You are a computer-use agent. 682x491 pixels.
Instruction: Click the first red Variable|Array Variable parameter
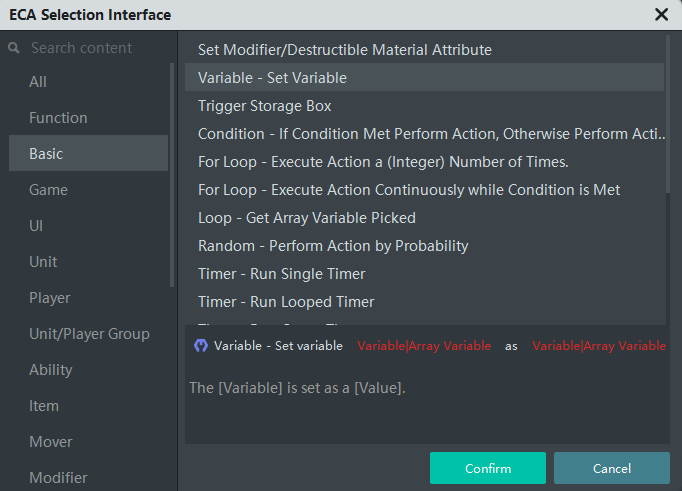click(424, 346)
